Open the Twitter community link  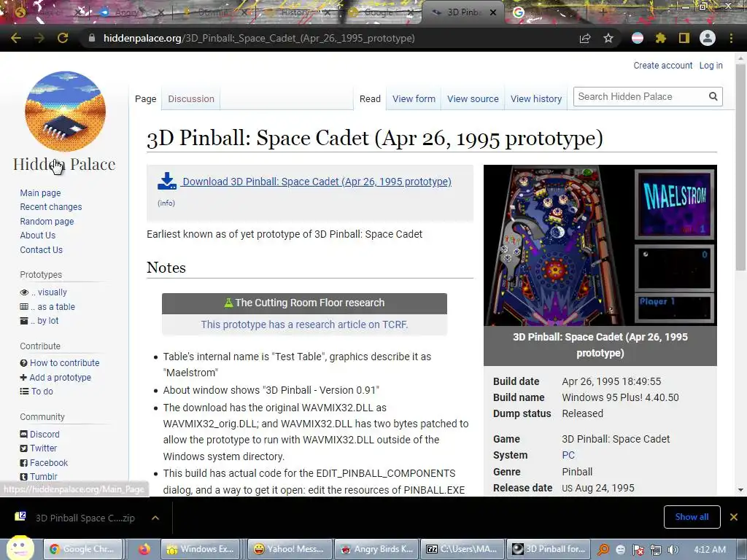[x=43, y=448]
